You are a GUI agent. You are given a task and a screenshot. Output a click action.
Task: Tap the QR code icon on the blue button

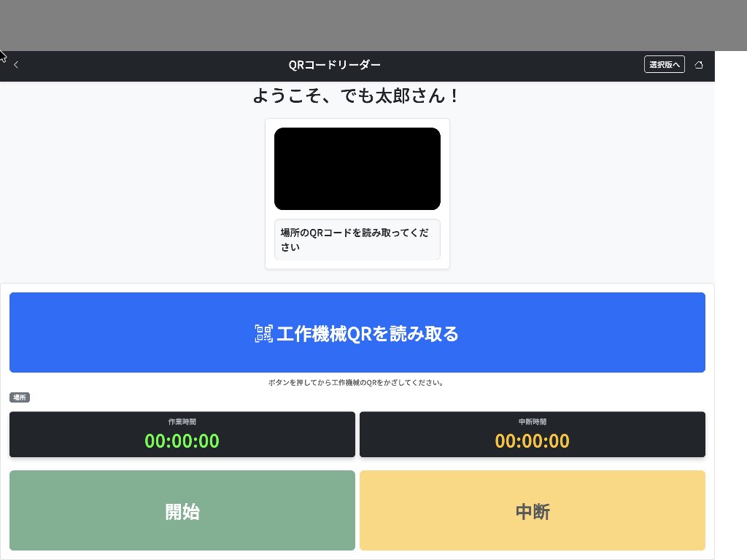click(263, 333)
